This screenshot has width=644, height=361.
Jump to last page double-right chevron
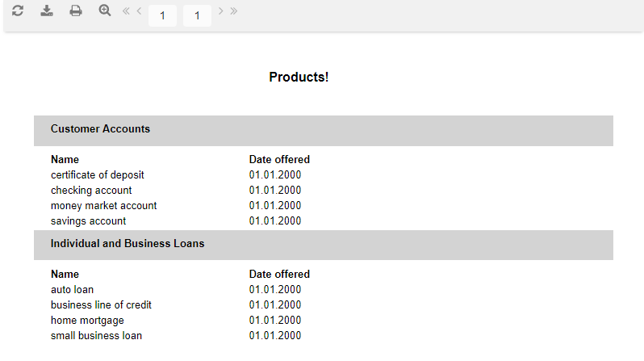(x=234, y=11)
